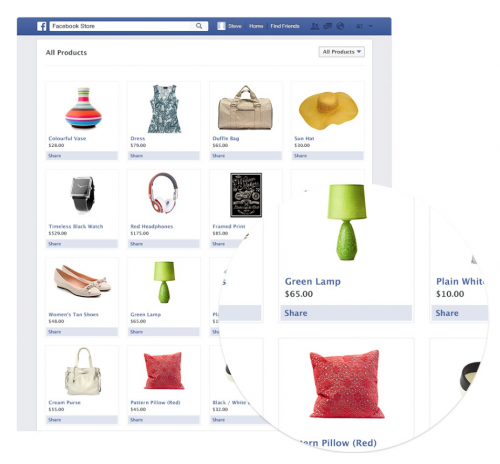Screen dimensions: 500x464
Task: Share the Green Lamp in magnified view
Action: [346, 313]
